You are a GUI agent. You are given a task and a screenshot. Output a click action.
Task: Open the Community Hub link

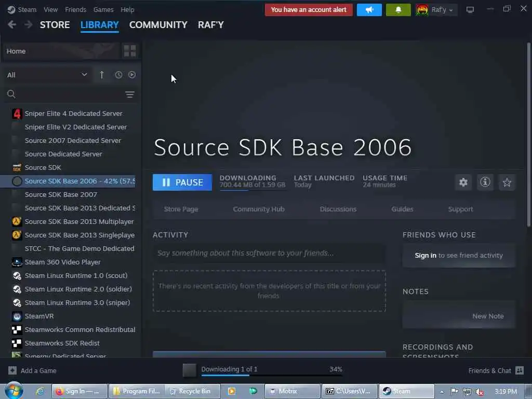coord(259,209)
